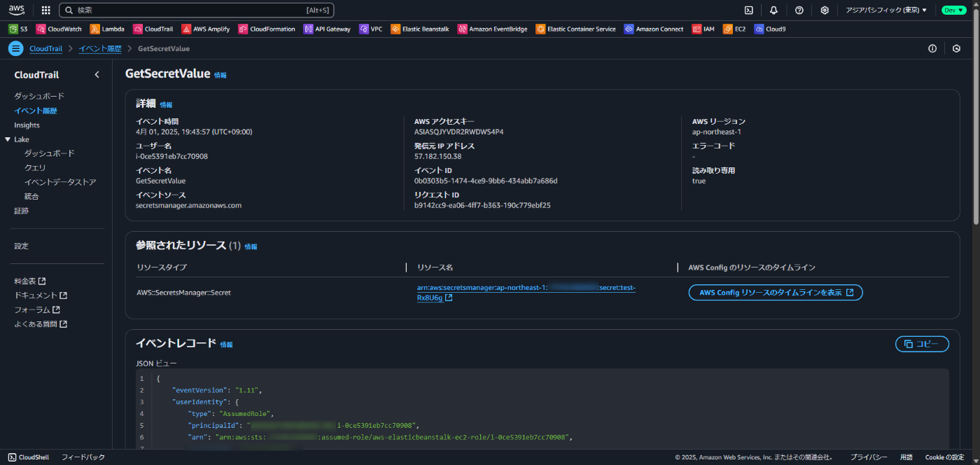
Task: Open Amazon Connect favorite shortcut
Action: [654, 29]
